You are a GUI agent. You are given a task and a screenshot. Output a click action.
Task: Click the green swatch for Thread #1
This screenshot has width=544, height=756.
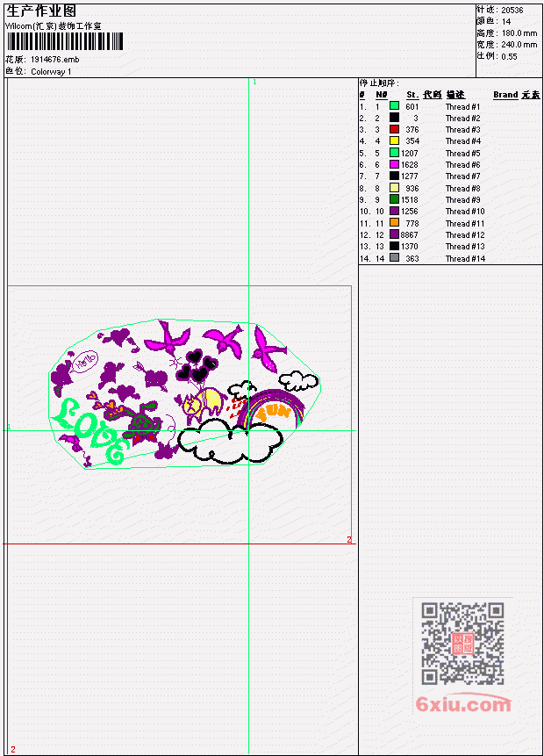coord(394,106)
